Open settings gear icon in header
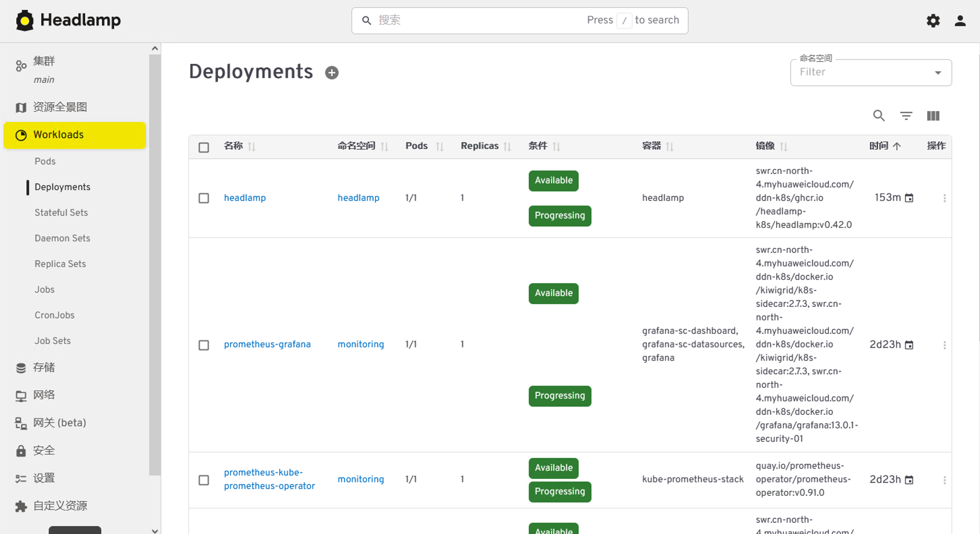This screenshot has height=534, width=980. 933,21
